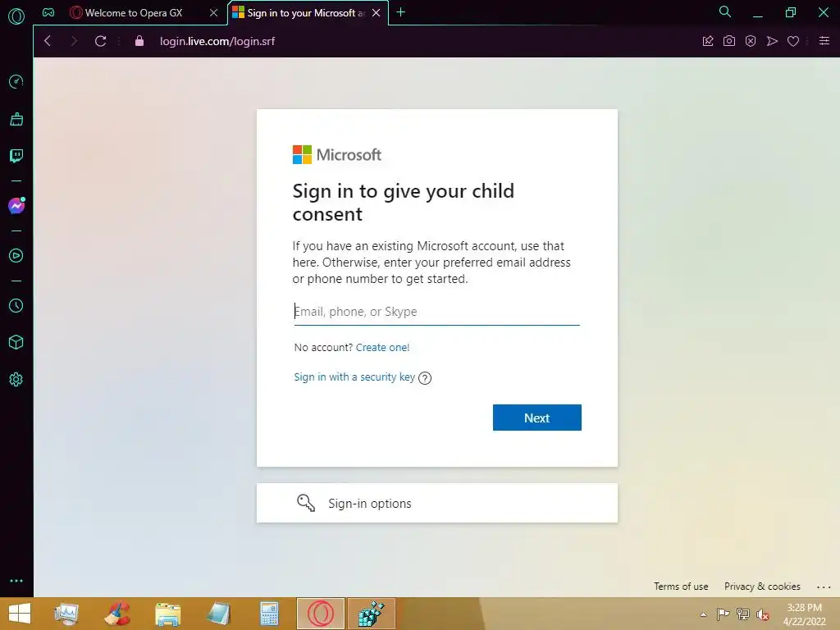Open Player icon in sidebar
The image size is (840, 630).
(16, 256)
